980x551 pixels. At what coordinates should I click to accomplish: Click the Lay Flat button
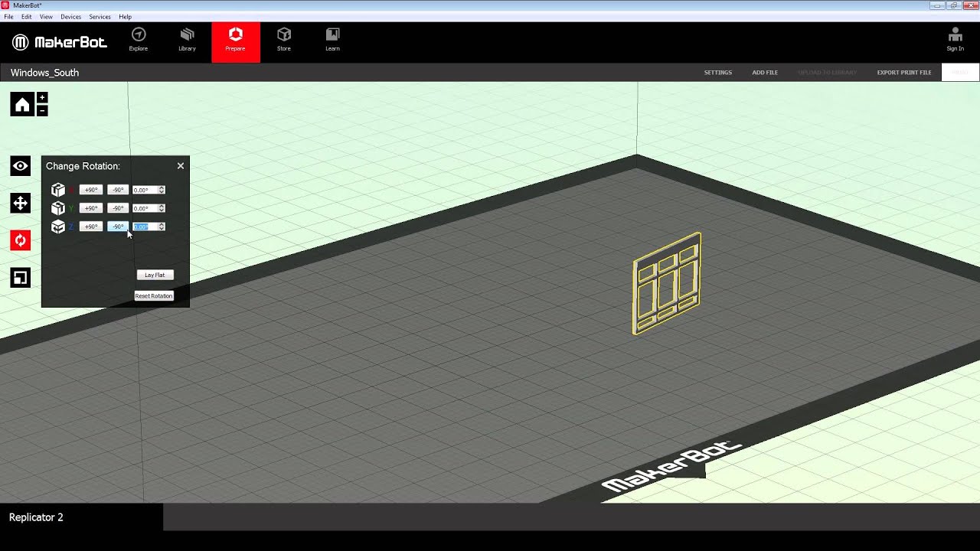(x=155, y=275)
